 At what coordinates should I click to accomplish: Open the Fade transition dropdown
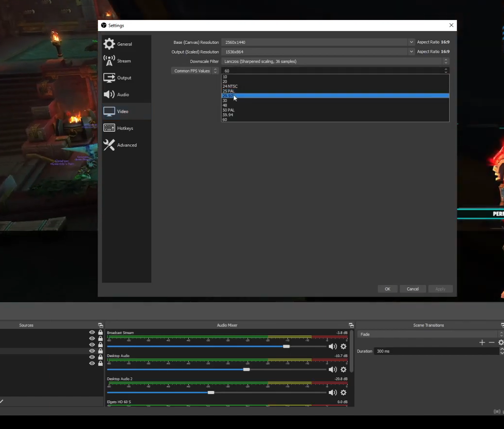click(428, 334)
